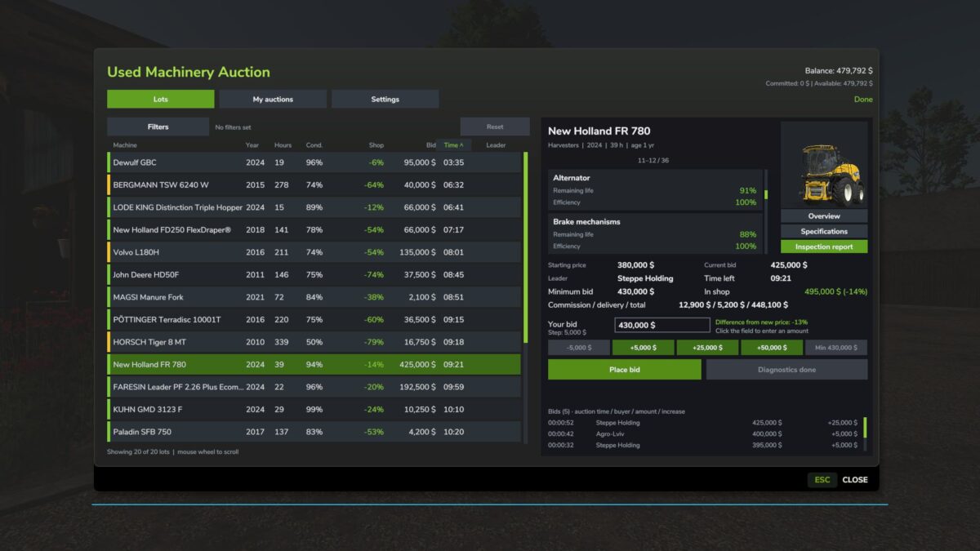
Task: Open the My auctions tab
Action: tap(273, 99)
